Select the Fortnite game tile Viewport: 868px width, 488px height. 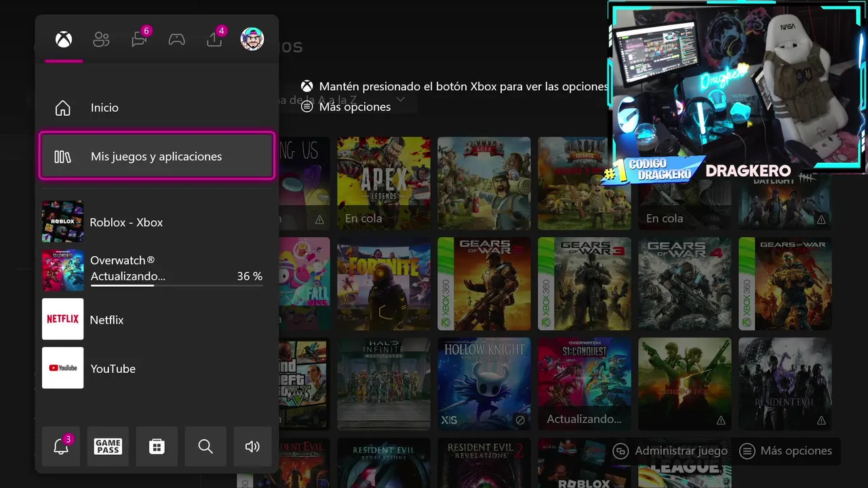click(x=384, y=284)
